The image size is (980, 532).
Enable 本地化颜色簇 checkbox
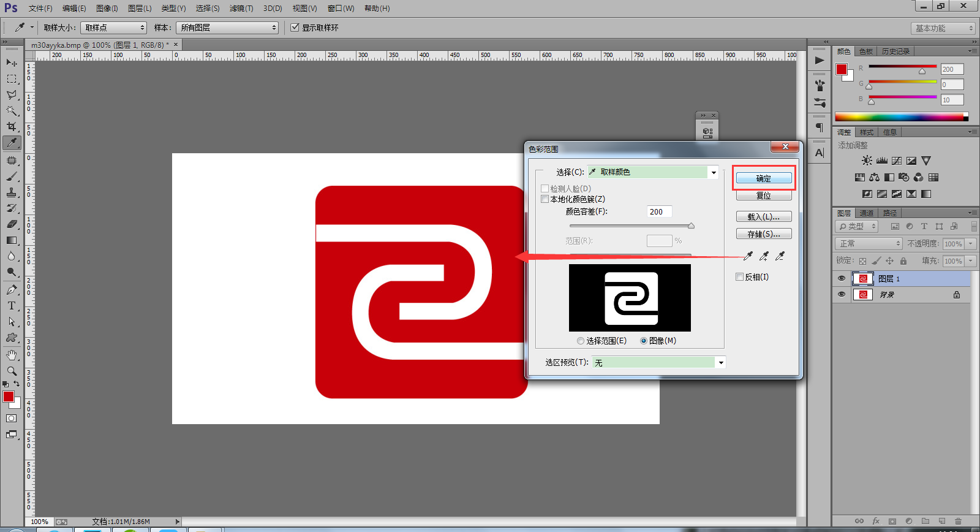tap(545, 199)
